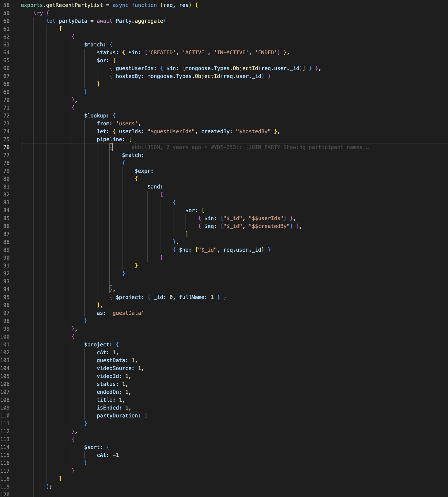Select line number 76 in the gutter
Screen dimensions: 448x497
point(6,147)
